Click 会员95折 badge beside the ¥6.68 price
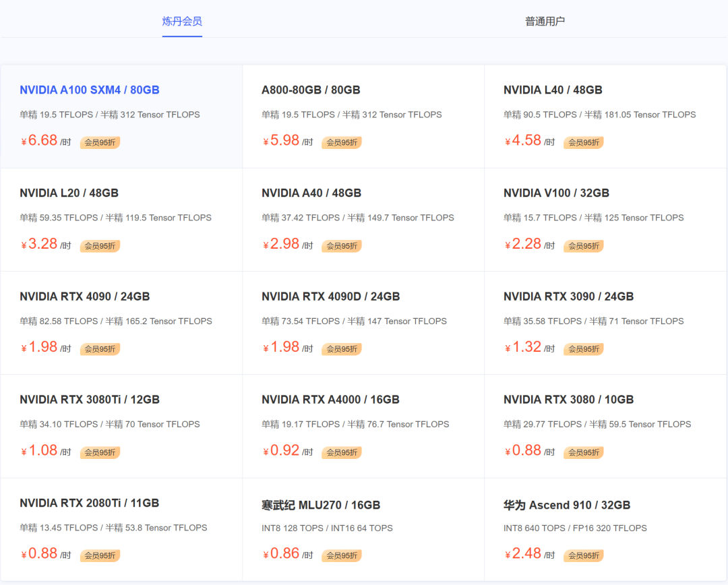The image size is (728, 585). [100, 142]
